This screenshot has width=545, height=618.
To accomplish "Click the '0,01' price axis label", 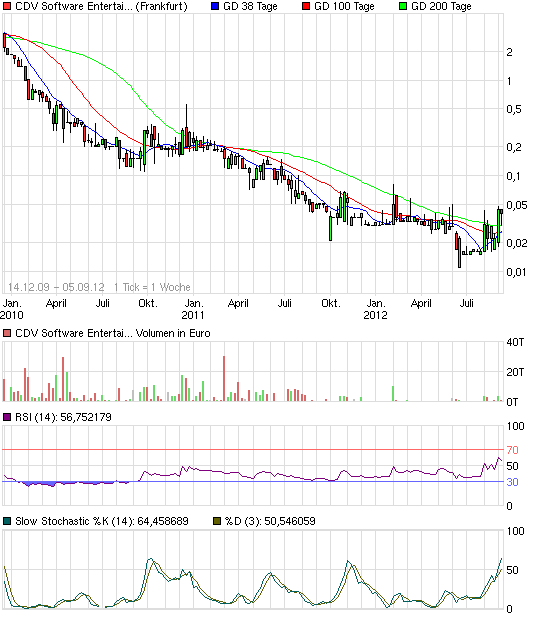I will 516,272.
